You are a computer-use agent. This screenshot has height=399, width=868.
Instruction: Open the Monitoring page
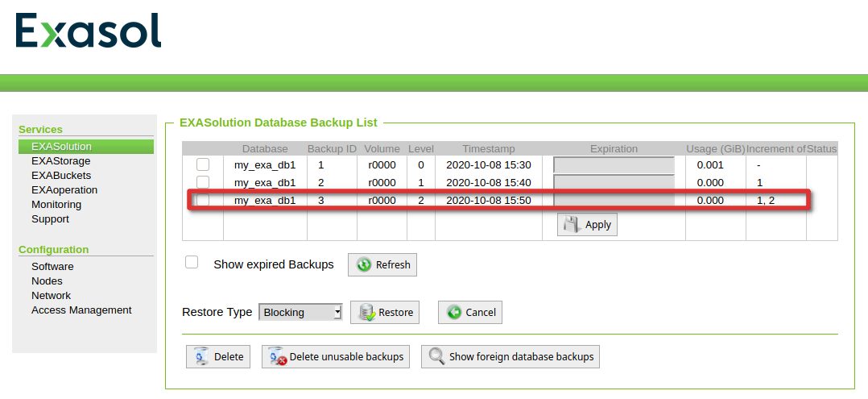point(56,204)
